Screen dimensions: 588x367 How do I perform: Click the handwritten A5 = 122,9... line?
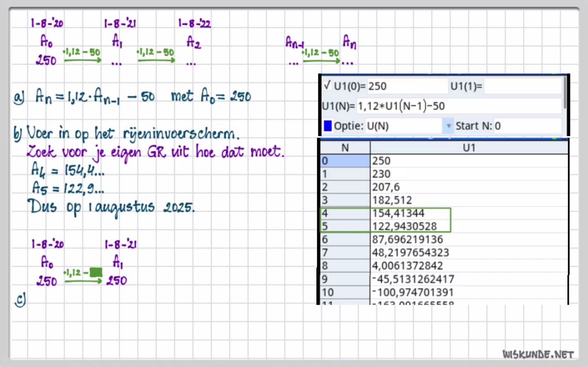pyautogui.click(x=68, y=188)
